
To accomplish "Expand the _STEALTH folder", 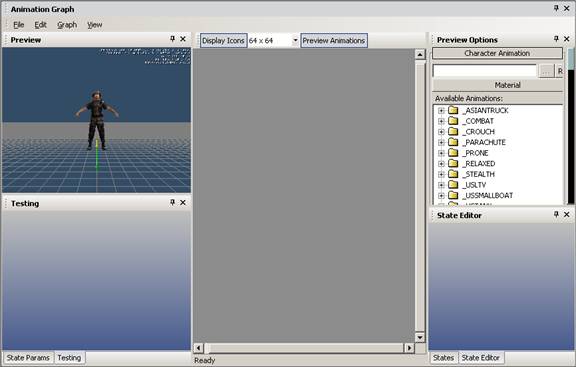I will tap(441, 174).
